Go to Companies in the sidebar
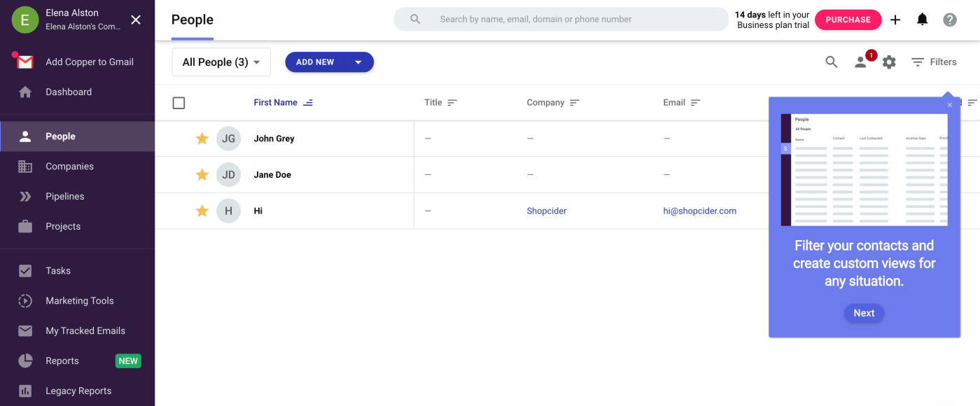Screen dimensions: 980x406 tap(69, 167)
